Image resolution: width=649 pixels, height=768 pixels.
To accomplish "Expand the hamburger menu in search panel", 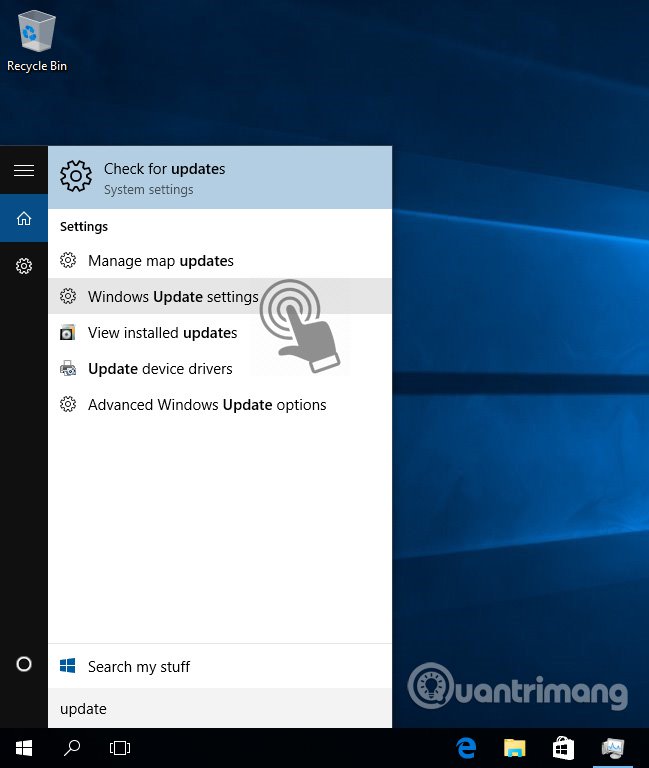I will [24, 170].
